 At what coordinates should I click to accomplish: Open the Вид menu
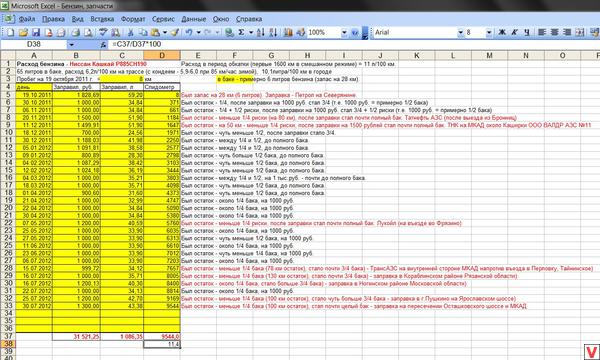(x=78, y=19)
